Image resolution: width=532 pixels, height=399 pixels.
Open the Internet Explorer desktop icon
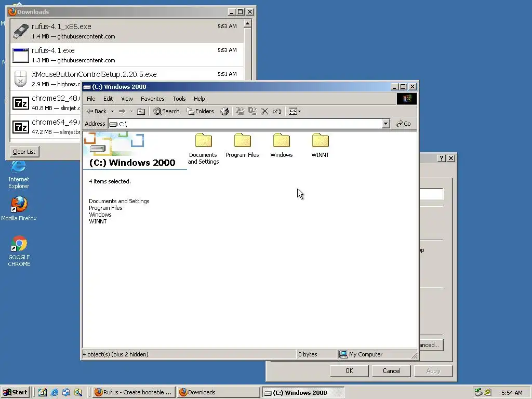[x=19, y=175]
